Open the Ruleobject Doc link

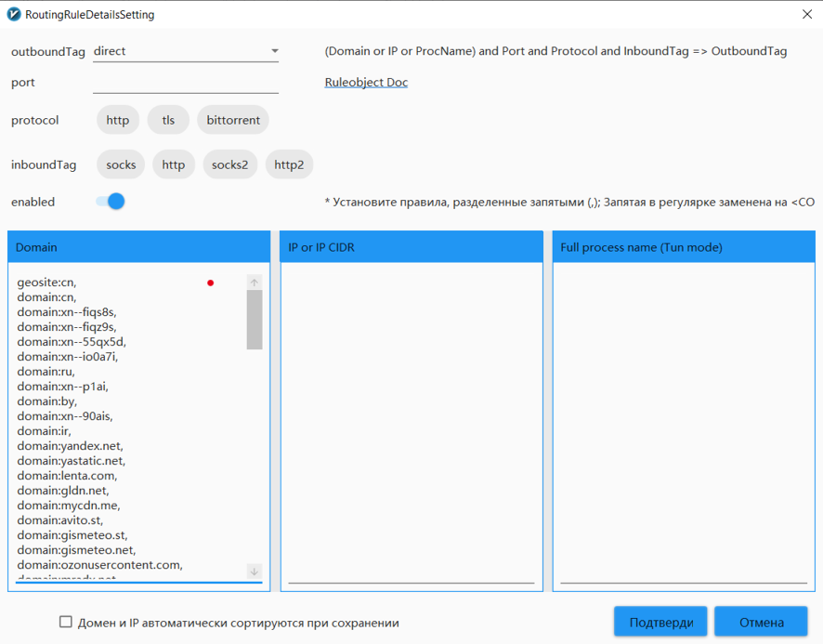tap(366, 83)
